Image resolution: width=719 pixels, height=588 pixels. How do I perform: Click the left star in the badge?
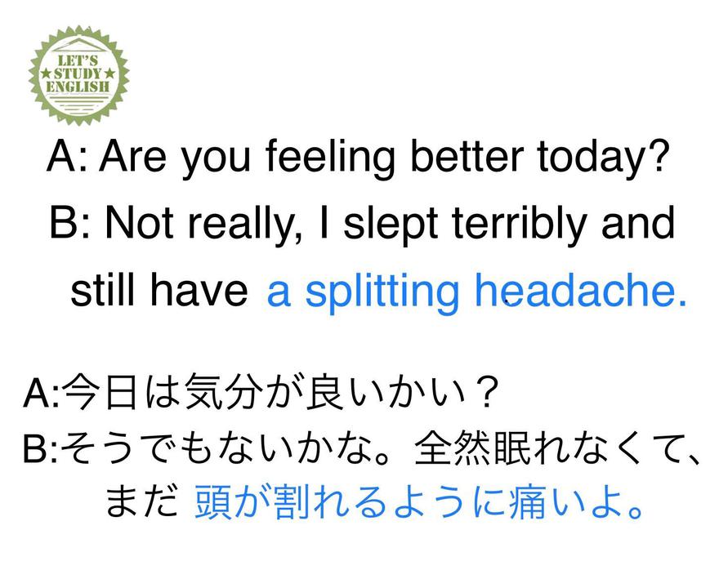click(x=47, y=73)
